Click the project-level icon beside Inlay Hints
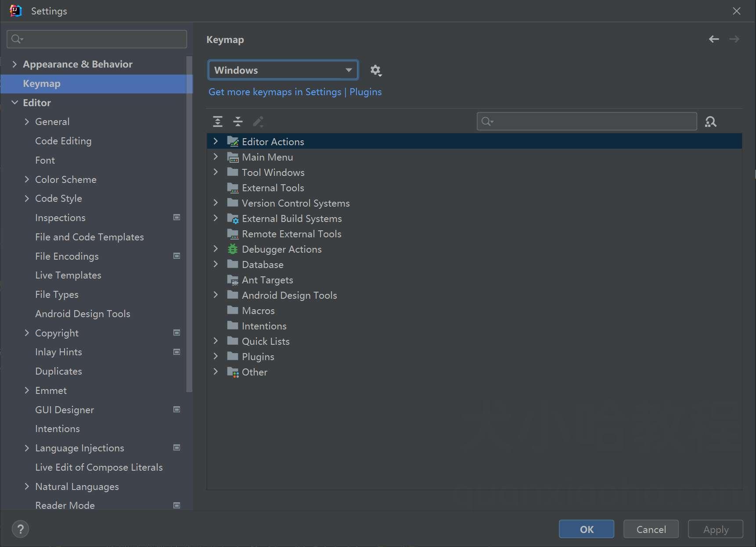 (x=177, y=352)
